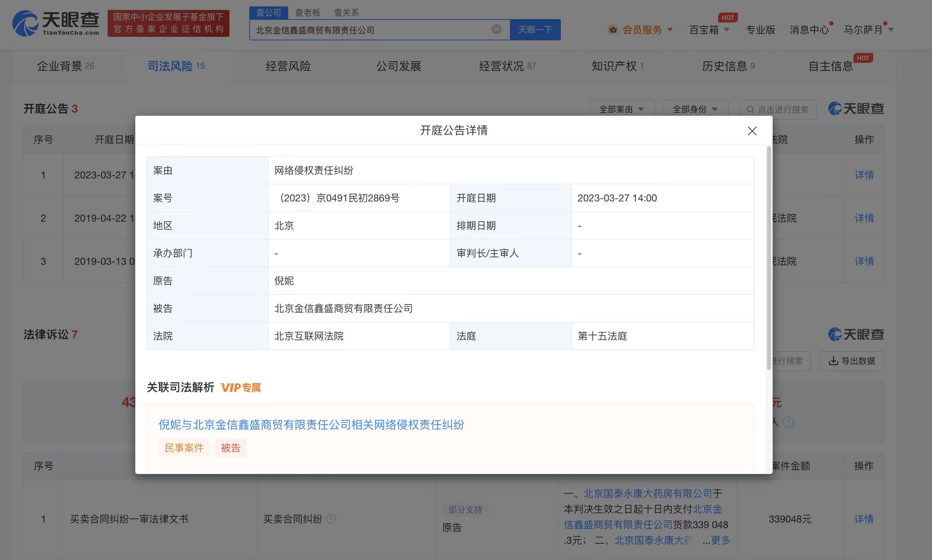Click the 第十五法庭 cell

663,336
